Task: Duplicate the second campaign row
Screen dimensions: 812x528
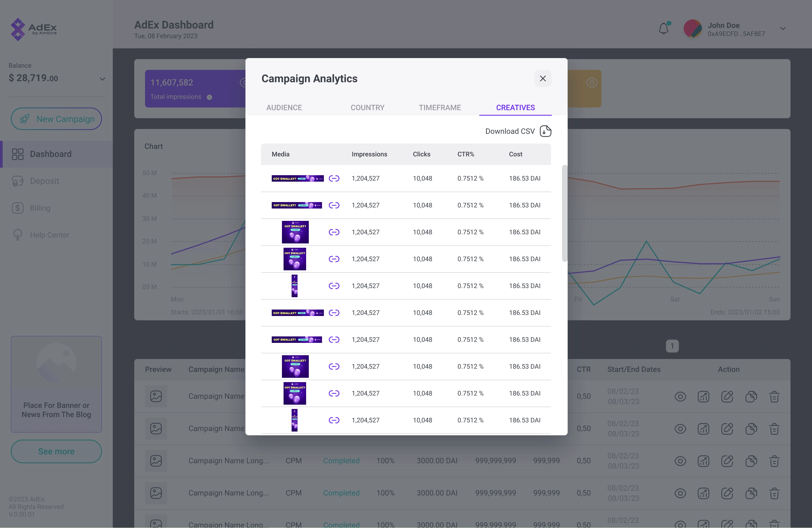Action: click(751, 429)
